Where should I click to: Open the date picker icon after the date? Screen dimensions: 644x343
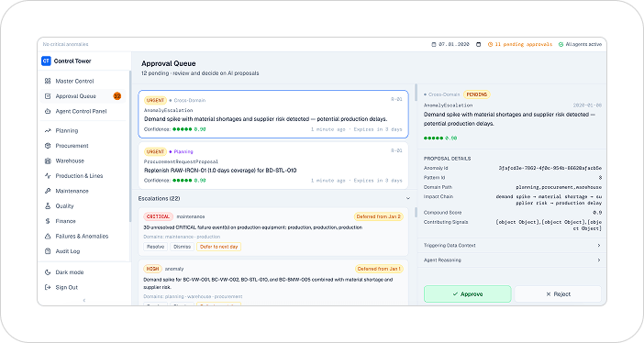479,44
